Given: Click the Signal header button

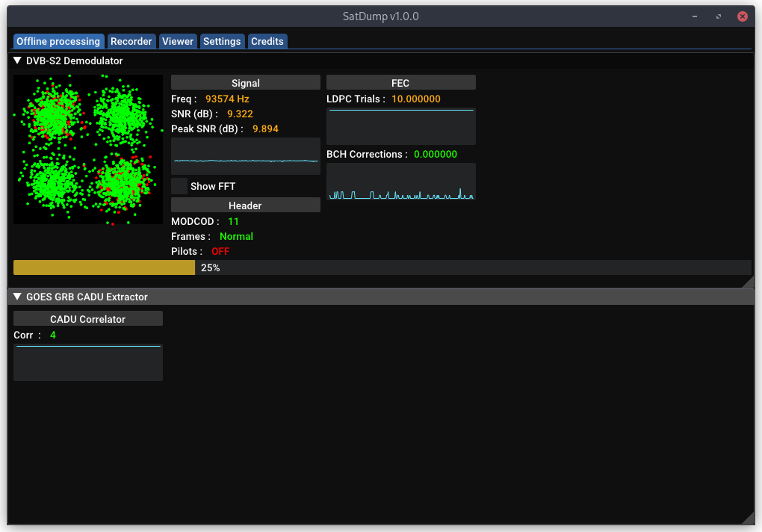Looking at the screenshot, I should pyautogui.click(x=246, y=83).
